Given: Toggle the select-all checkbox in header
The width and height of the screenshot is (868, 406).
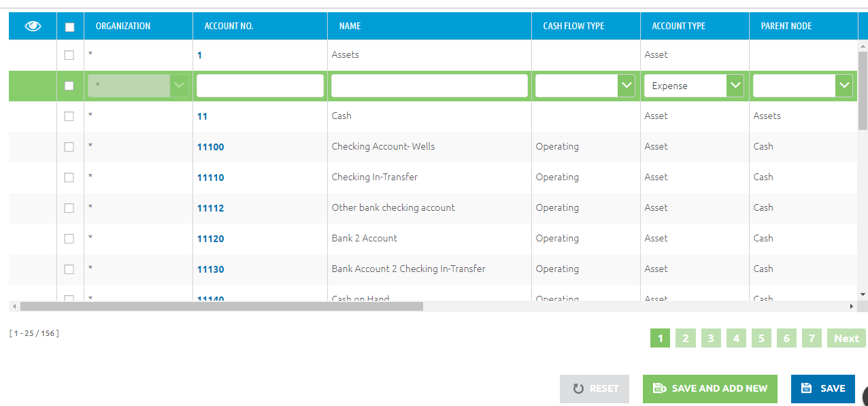Looking at the screenshot, I should pos(69,27).
